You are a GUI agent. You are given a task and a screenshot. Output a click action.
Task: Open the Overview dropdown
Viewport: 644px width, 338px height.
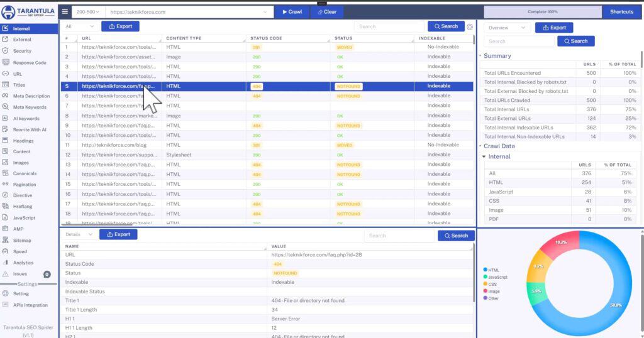pos(506,28)
